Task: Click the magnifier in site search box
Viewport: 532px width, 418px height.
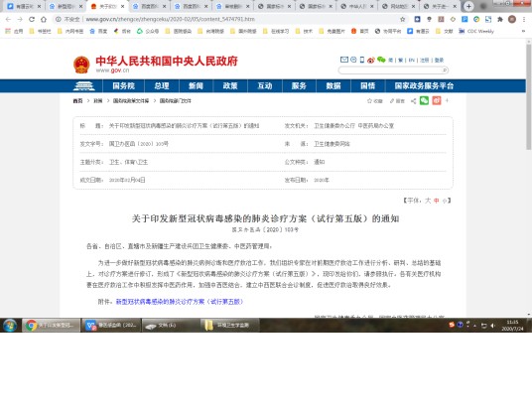Action: [x=445, y=70]
